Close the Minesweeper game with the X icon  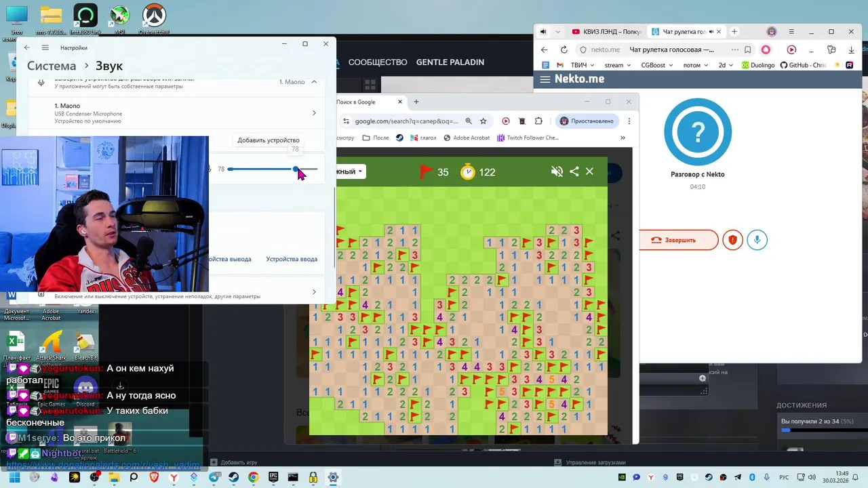point(589,171)
